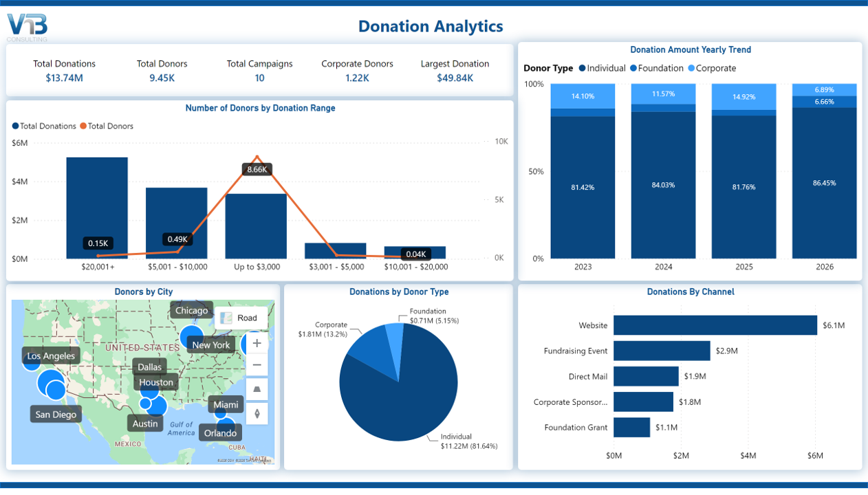Click the Total Campaigns 10 card
Screen dimensions: 868x495
259,71
